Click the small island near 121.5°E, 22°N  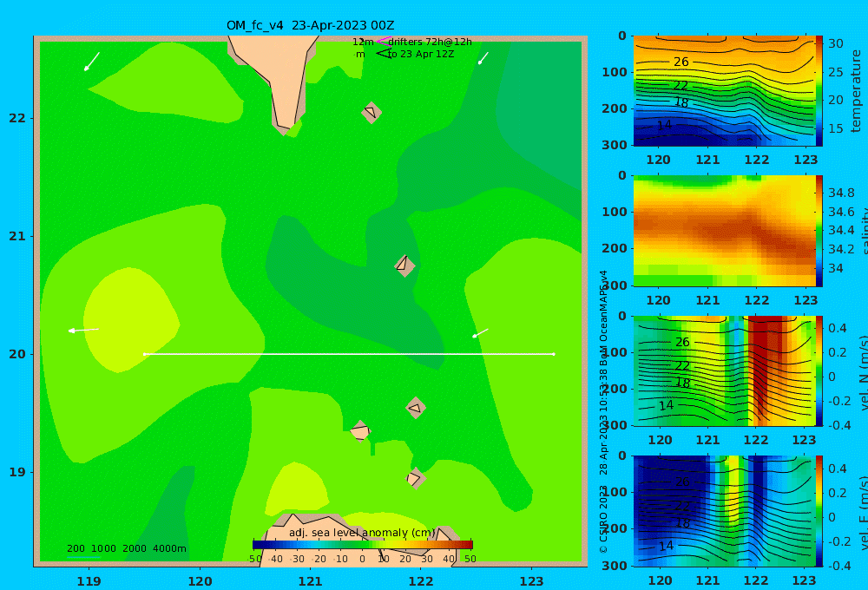tap(372, 112)
